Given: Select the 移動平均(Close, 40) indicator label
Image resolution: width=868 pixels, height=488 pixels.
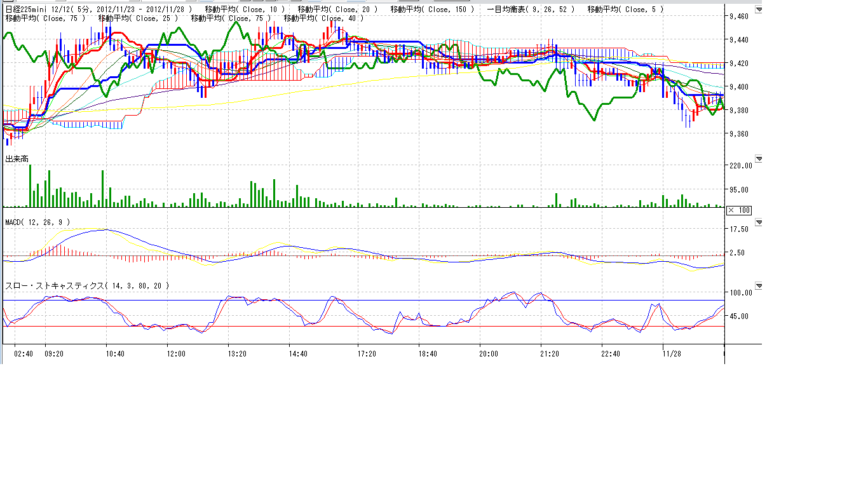Looking at the screenshot, I should pyautogui.click(x=324, y=18).
